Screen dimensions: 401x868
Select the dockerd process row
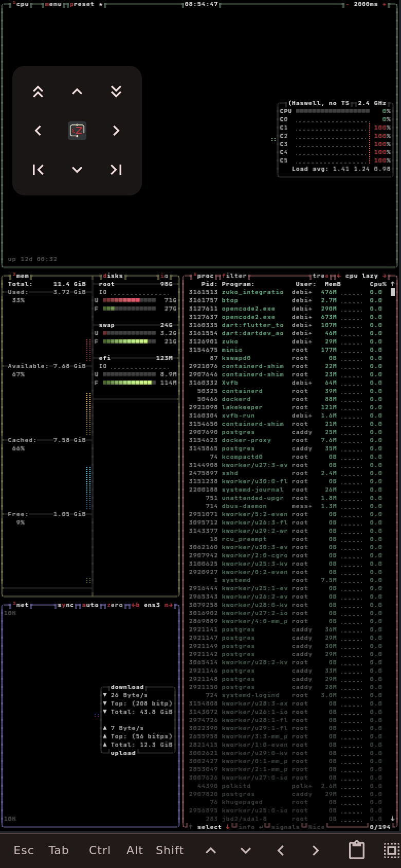pos(287,399)
